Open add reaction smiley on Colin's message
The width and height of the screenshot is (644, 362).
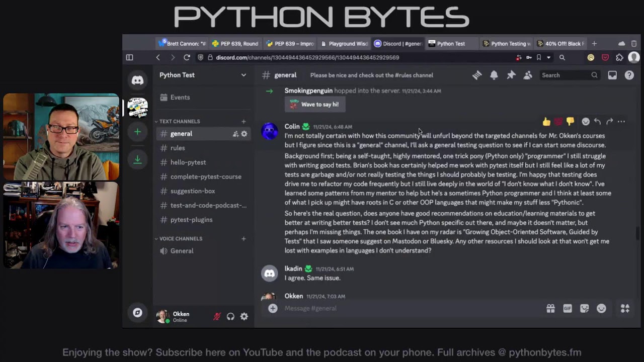(x=586, y=122)
